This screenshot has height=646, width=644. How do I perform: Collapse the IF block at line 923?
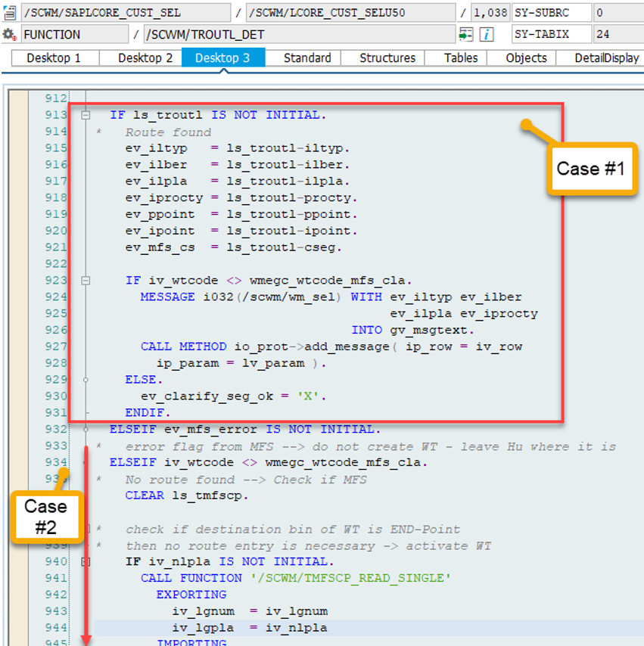(x=86, y=281)
